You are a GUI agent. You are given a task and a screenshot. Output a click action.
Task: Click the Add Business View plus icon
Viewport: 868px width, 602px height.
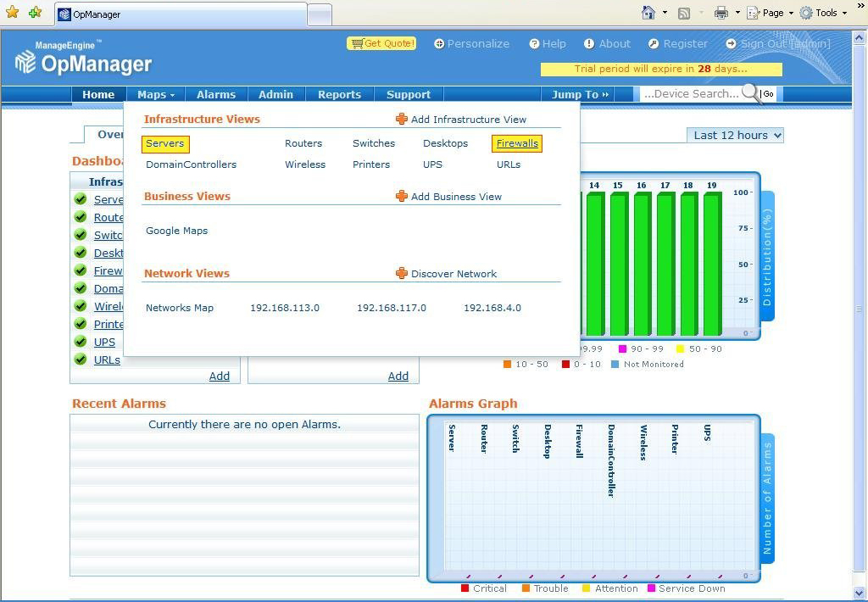tap(402, 197)
